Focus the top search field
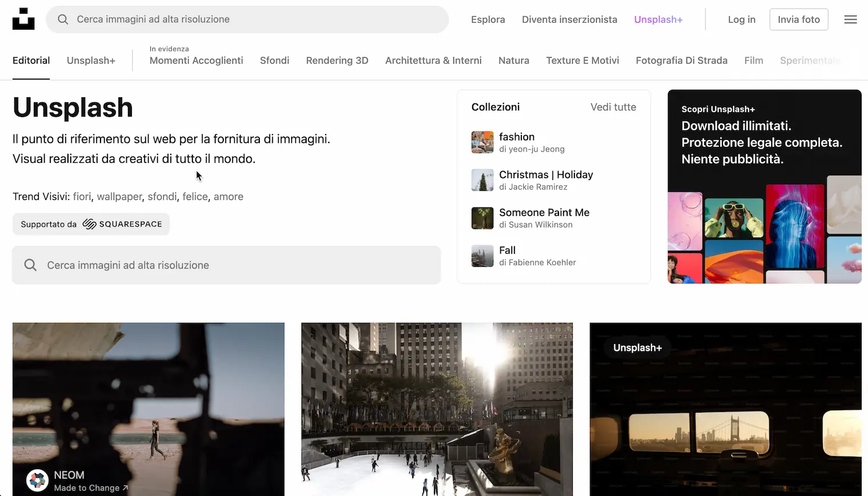868x496 pixels. (x=247, y=19)
